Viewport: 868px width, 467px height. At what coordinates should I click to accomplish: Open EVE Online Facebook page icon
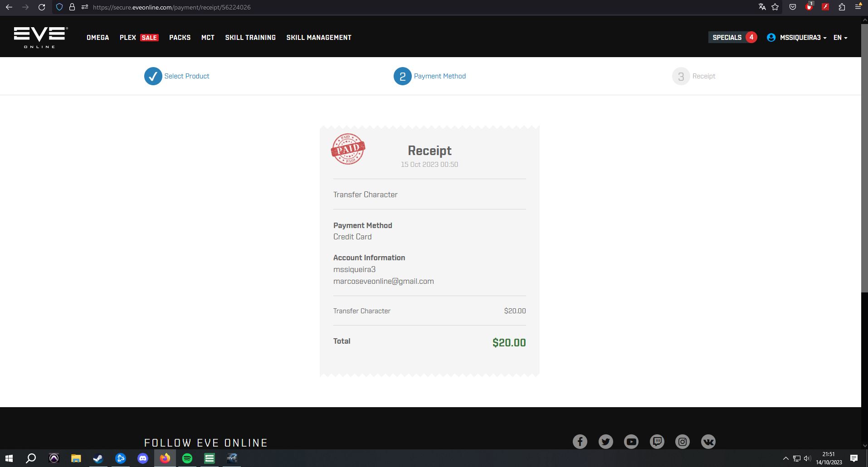pyautogui.click(x=580, y=442)
